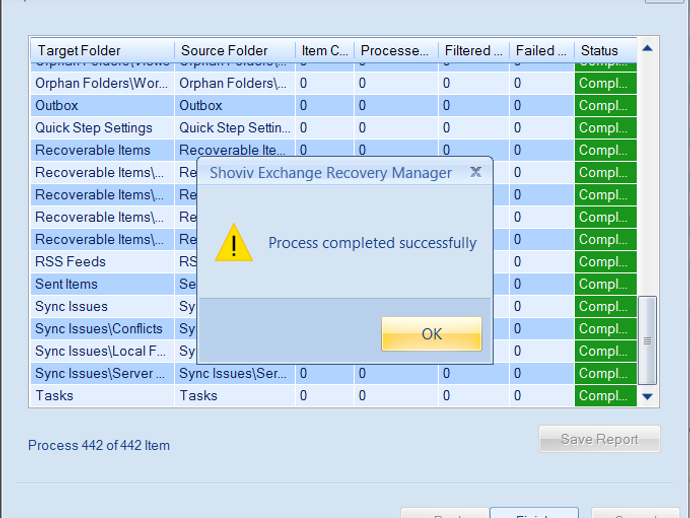Click the Process 442 of 442 Item text
Image resolution: width=690 pixels, height=518 pixels.
[x=99, y=445]
